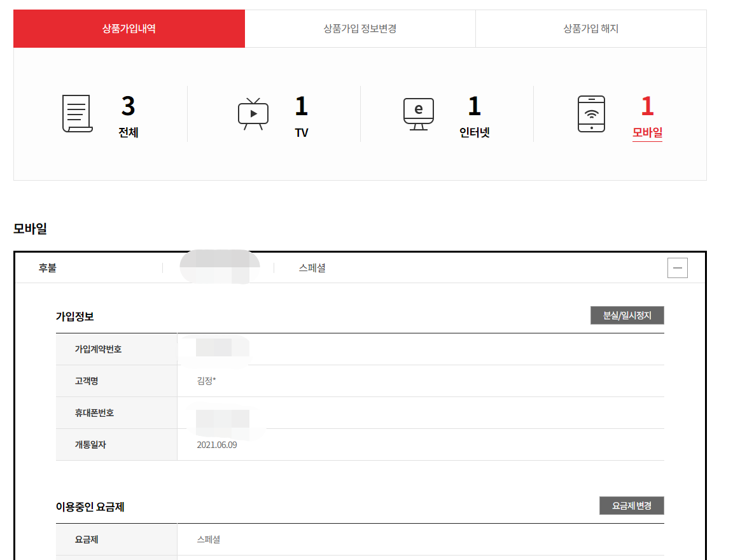Click the mobile phone wifi icon
The width and height of the screenshot is (733, 560).
pos(591,114)
